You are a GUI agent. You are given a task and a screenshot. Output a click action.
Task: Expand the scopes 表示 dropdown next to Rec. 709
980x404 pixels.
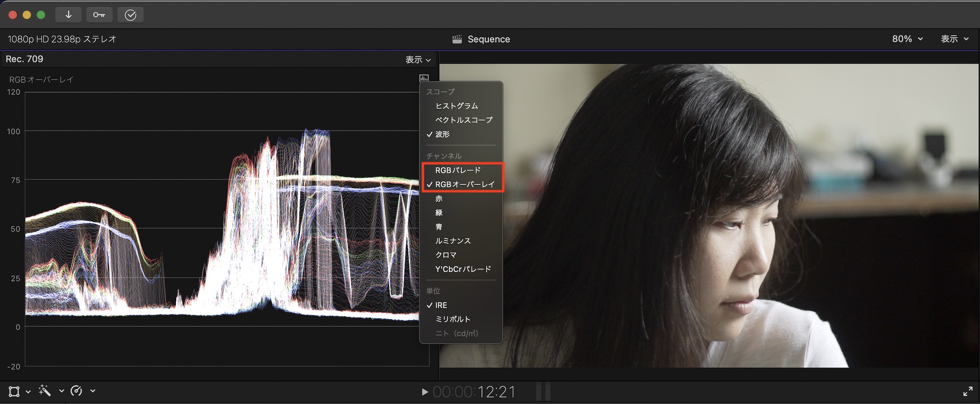click(417, 59)
